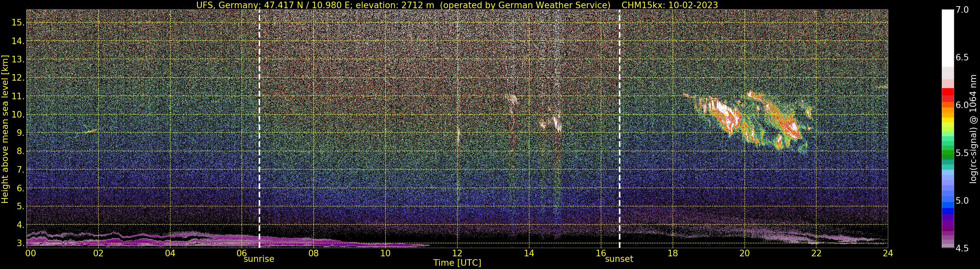Click the height axis tick label "3."
The height and width of the screenshot is (269, 980).
point(21,243)
